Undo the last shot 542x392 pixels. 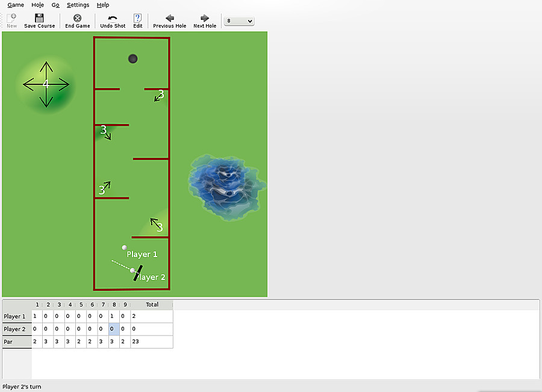point(113,20)
